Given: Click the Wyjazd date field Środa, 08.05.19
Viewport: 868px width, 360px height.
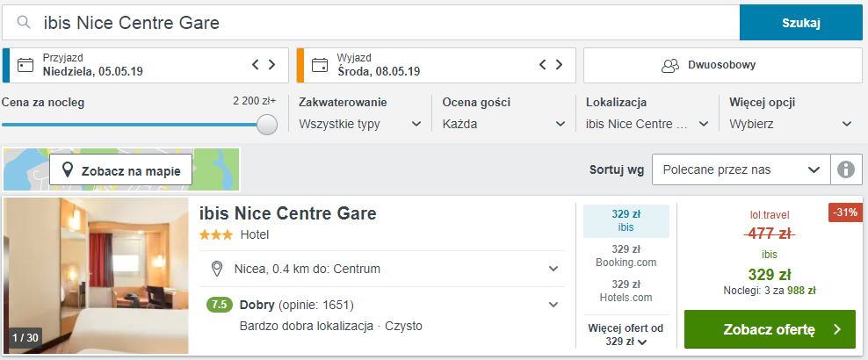Looking at the screenshot, I should [437, 65].
